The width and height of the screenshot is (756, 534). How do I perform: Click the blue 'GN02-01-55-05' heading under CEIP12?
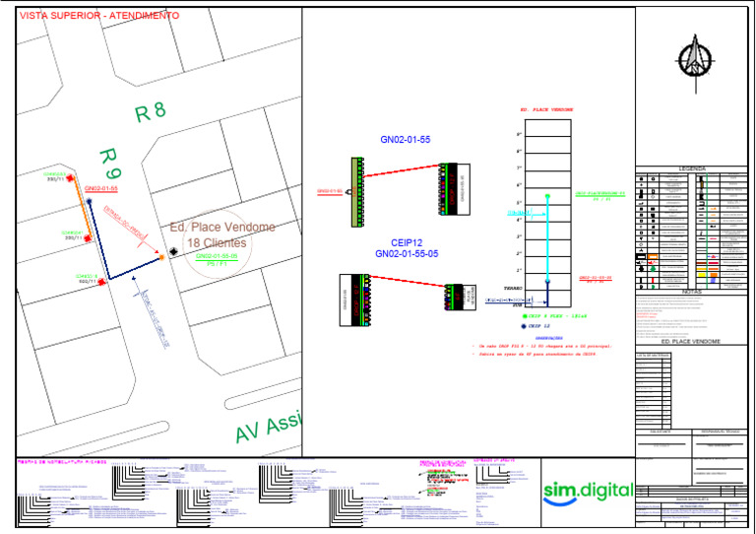point(407,254)
